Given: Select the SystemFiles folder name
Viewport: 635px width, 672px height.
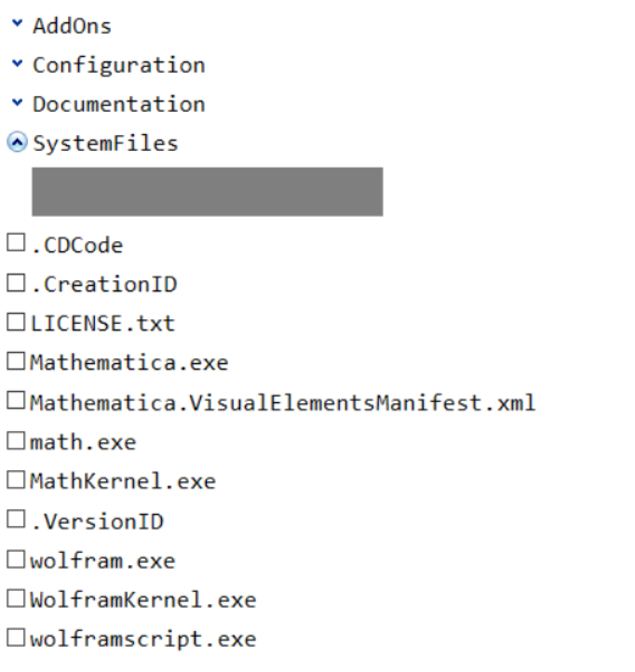Looking at the screenshot, I should point(105,143).
